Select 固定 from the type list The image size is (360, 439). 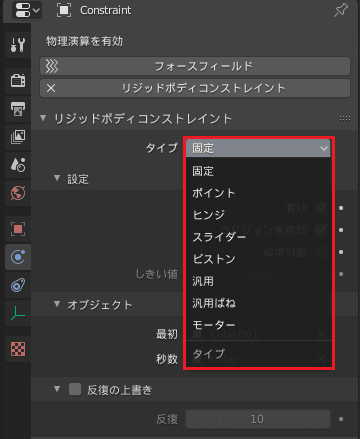(258, 171)
